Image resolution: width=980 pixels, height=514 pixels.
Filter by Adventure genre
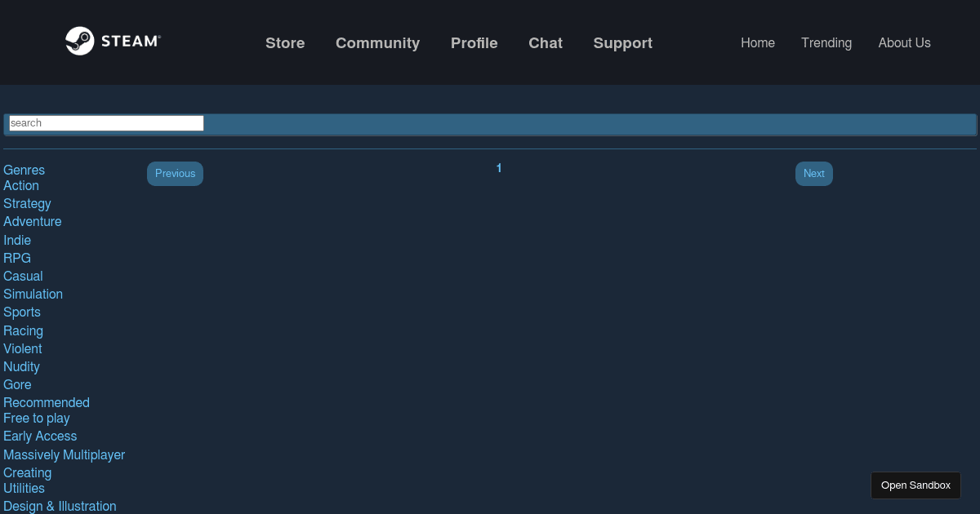33,222
